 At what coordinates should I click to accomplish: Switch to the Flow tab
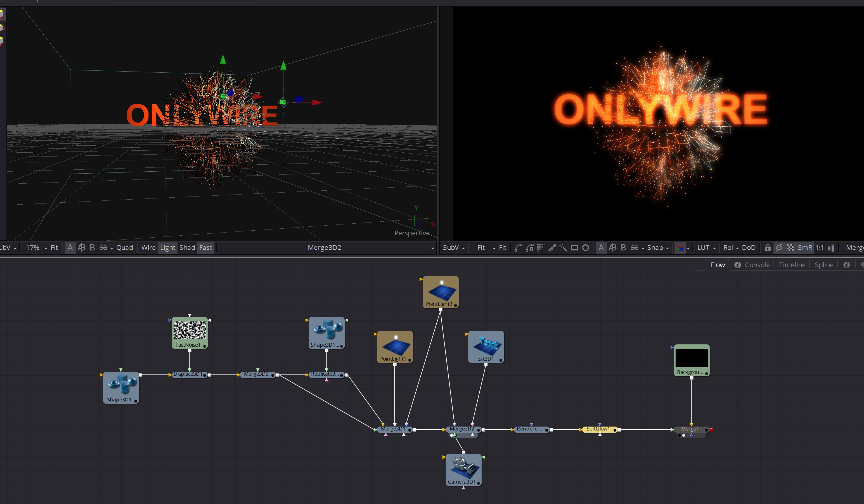(x=718, y=265)
